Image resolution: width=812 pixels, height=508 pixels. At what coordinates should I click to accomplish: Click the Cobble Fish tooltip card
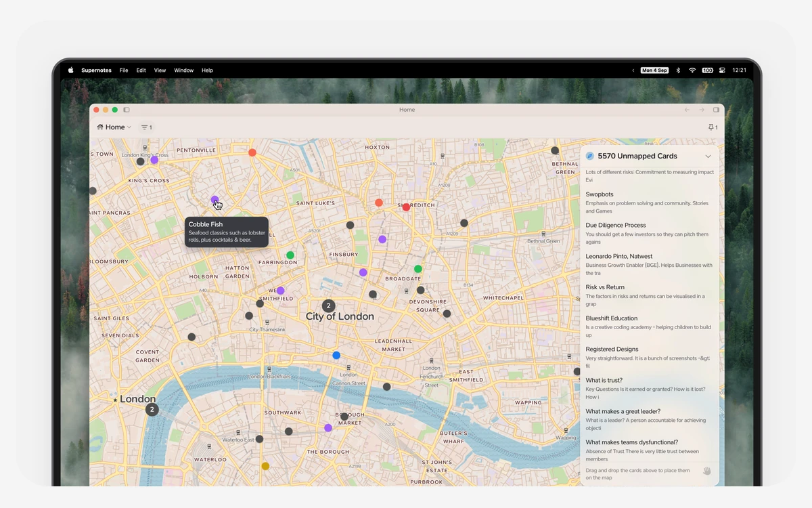[x=227, y=232]
